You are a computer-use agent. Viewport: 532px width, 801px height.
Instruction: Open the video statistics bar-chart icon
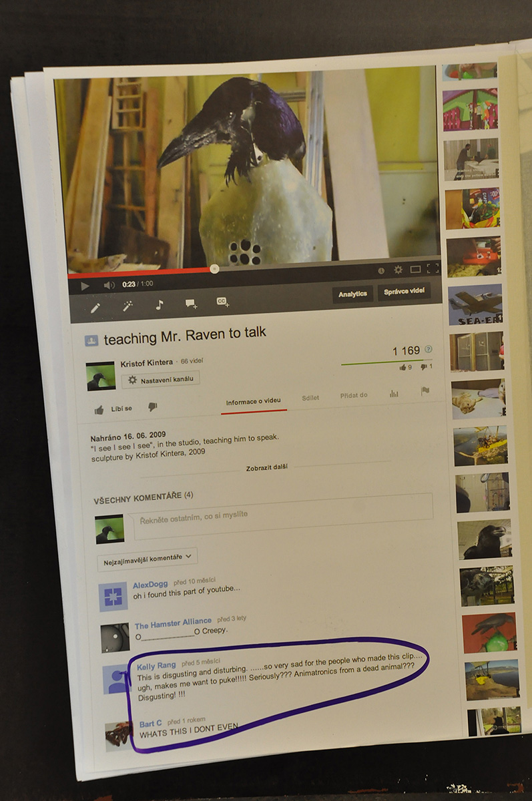click(394, 394)
